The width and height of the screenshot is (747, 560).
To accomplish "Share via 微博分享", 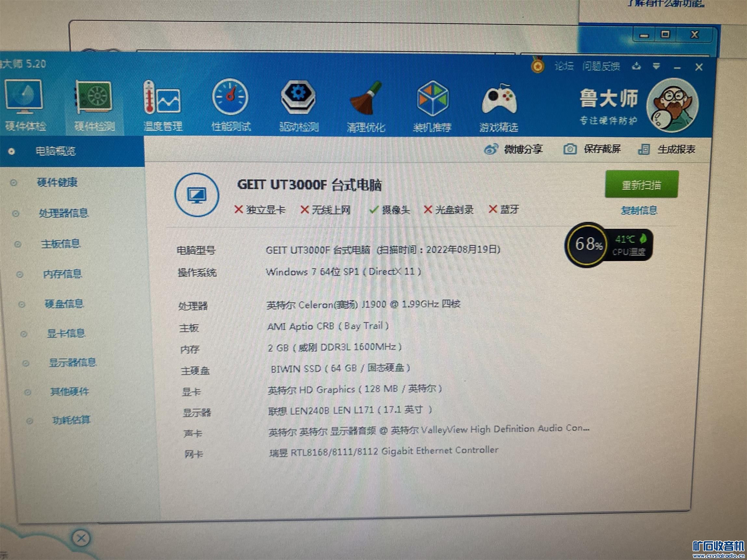I will (x=513, y=149).
